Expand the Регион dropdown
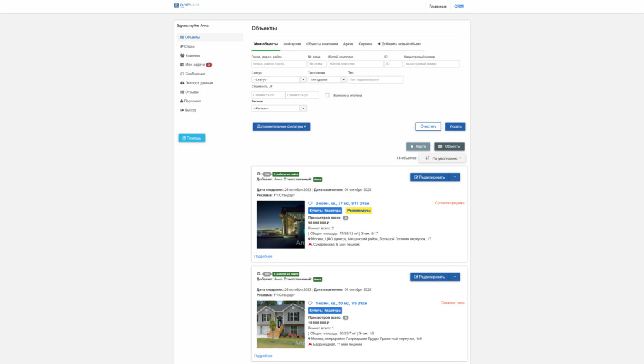The width and height of the screenshot is (644, 364). click(279, 108)
